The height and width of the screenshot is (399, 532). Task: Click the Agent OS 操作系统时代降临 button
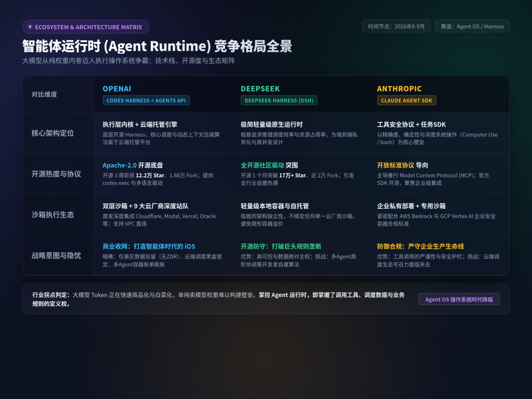[459, 299]
